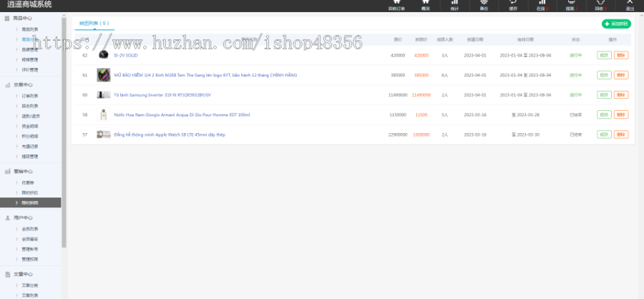
Task: Open 退款/退货 in the sidebar
Action: 30,116
